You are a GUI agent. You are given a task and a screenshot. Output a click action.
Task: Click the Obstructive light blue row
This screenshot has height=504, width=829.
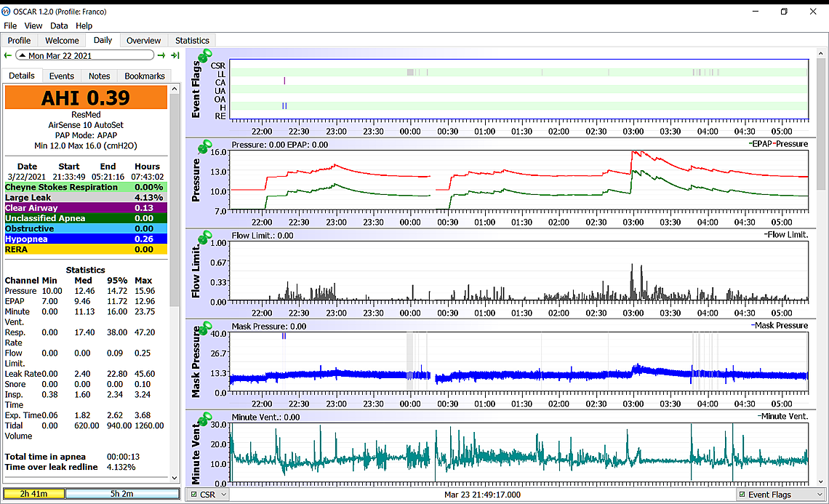(x=86, y=228)
